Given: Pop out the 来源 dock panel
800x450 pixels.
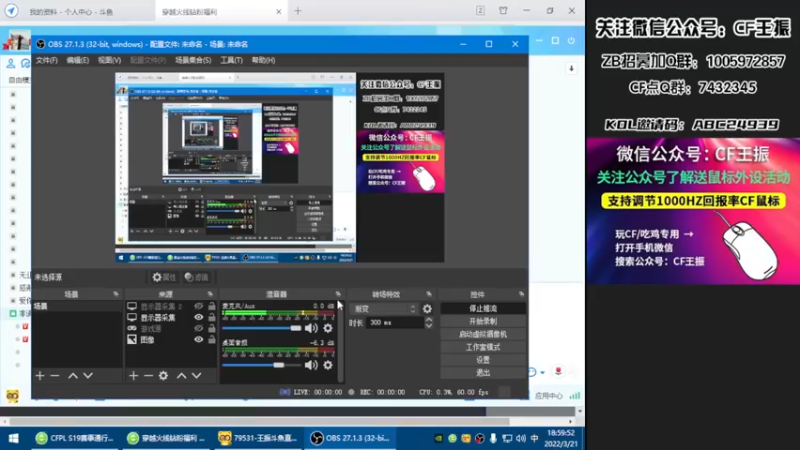Looking at the screenshot, I should click(x=210, y=294).
